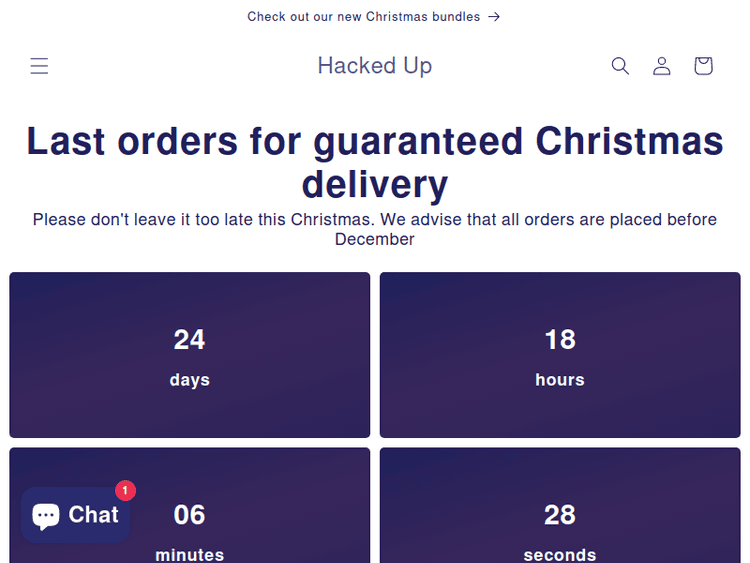
Task: Click the number 06 in the countdown
Action: 190,515
